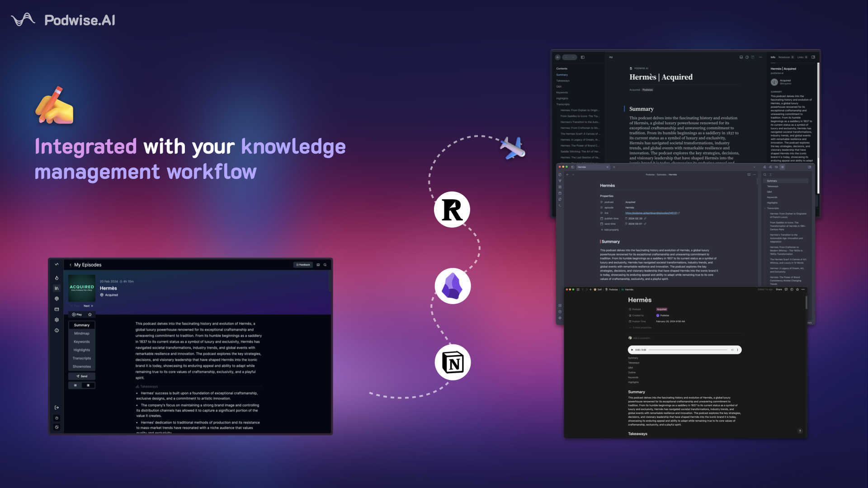
Task: Open the podcast icon in Podwise sidebar
Action: 57,299
